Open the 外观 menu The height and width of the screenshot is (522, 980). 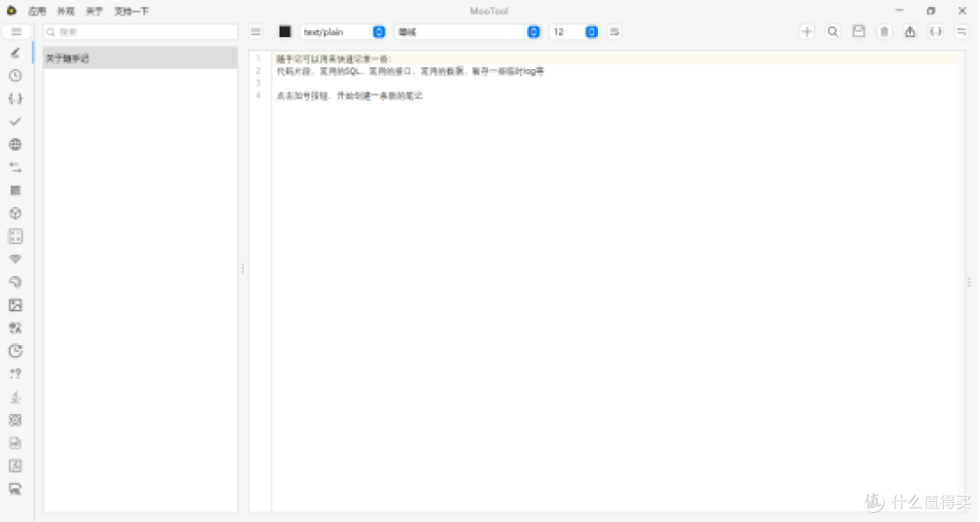click(x=65, y=11)
